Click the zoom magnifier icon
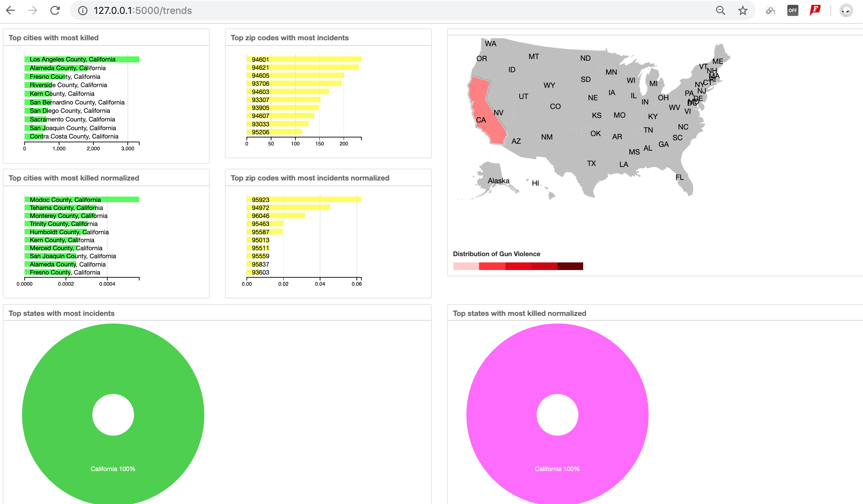 pyautogui.click(x=720, y=10)
